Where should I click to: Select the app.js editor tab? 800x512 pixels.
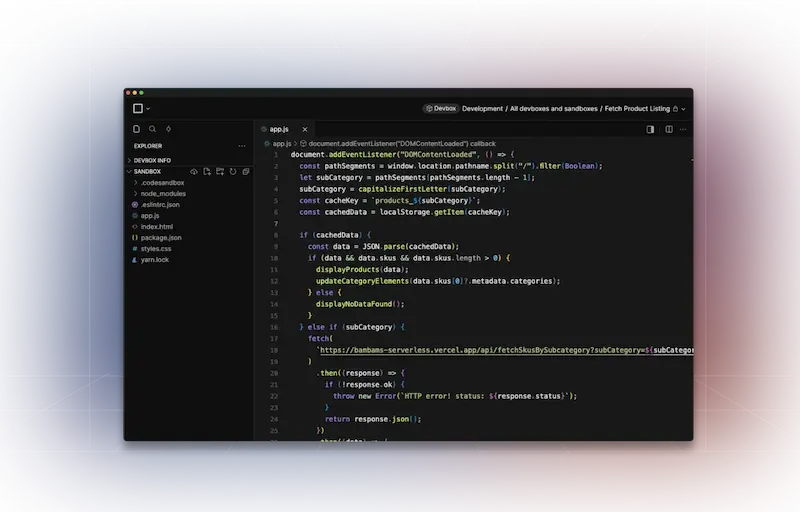(279, 129)
